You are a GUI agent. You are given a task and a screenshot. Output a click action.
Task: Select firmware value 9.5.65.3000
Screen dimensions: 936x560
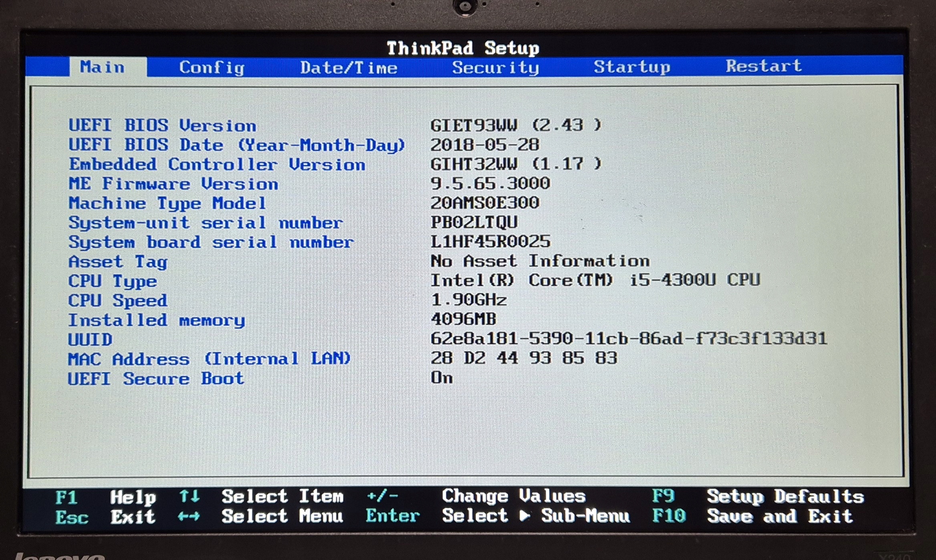point(490,183)
